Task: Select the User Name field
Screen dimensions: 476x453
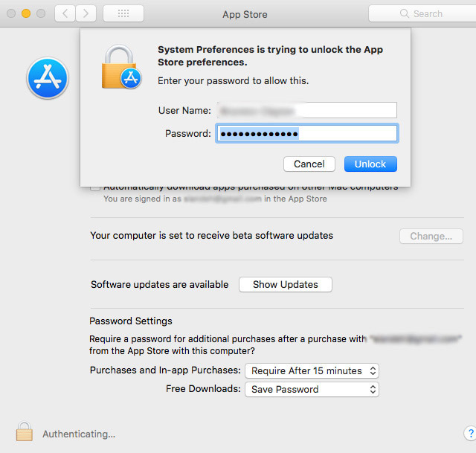Action: pos(307,110)
